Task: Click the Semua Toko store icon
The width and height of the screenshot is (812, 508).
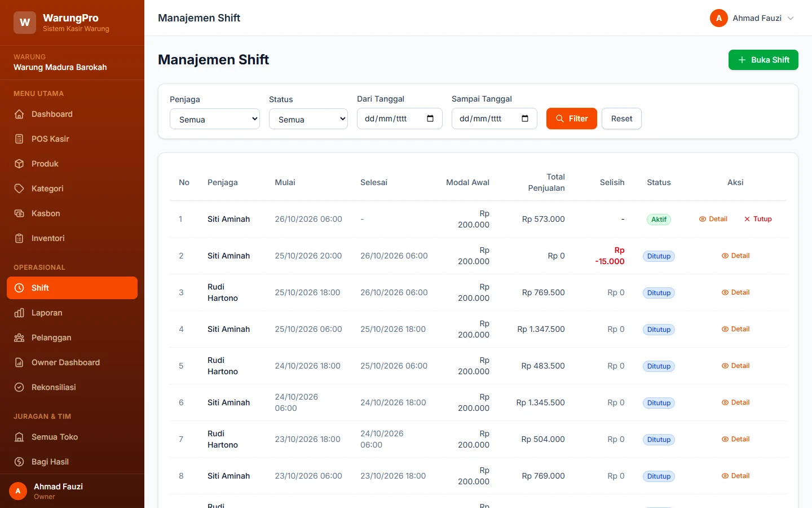Action: pos(19,437)
